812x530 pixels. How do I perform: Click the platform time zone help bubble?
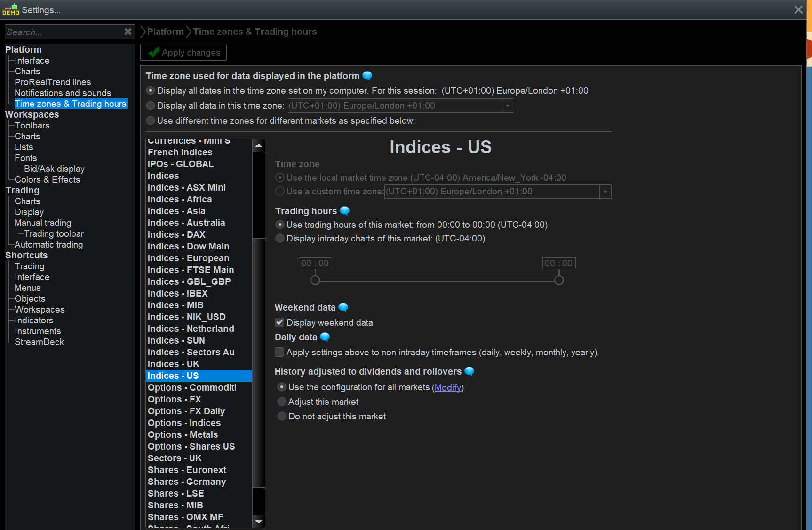[367, 76]
